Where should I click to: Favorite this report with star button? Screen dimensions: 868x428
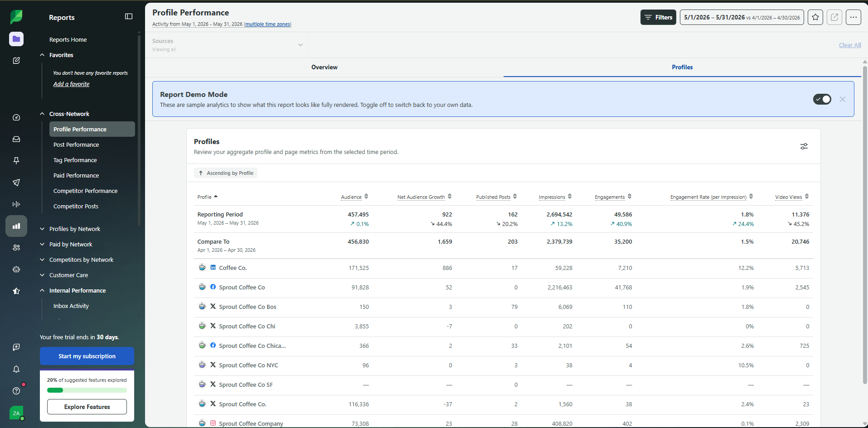click(815, 17)
